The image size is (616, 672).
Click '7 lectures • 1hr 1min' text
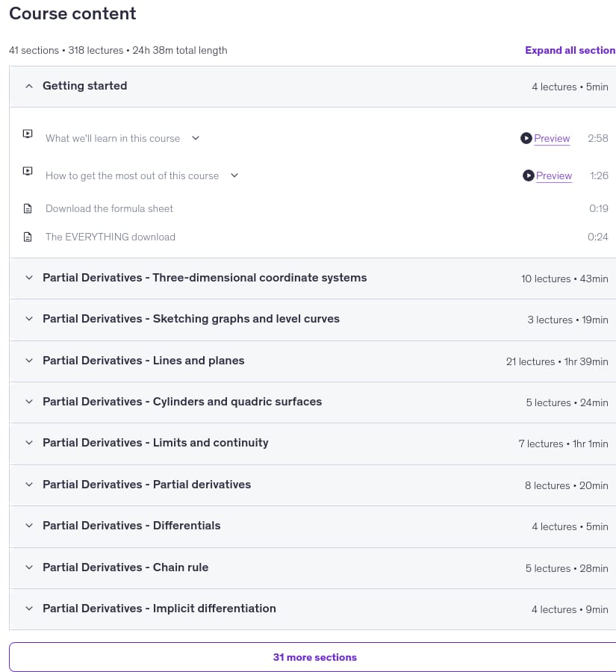(x=563, y=444)
